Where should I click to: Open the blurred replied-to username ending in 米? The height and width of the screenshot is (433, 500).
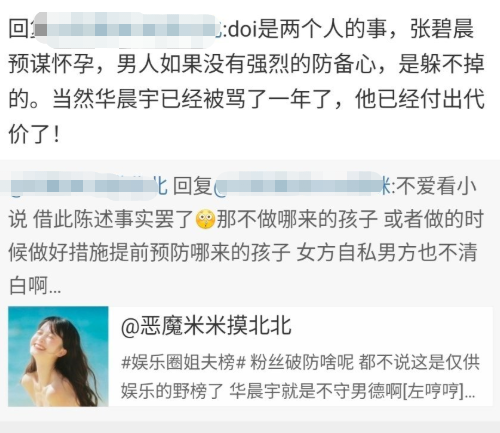302,186
